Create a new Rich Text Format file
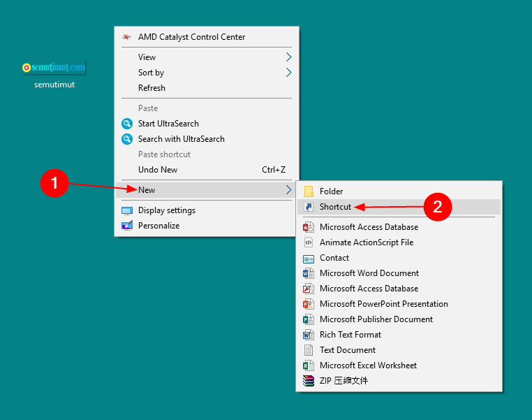The height and width of the screenshot is (420, 532). click(x=399, y=335)
